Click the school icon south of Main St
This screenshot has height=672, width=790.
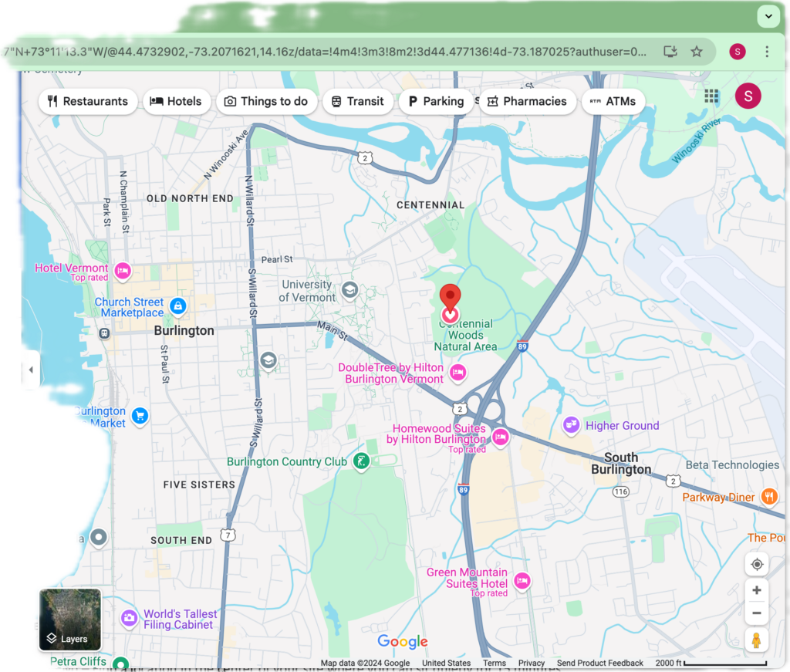point(268,360)
